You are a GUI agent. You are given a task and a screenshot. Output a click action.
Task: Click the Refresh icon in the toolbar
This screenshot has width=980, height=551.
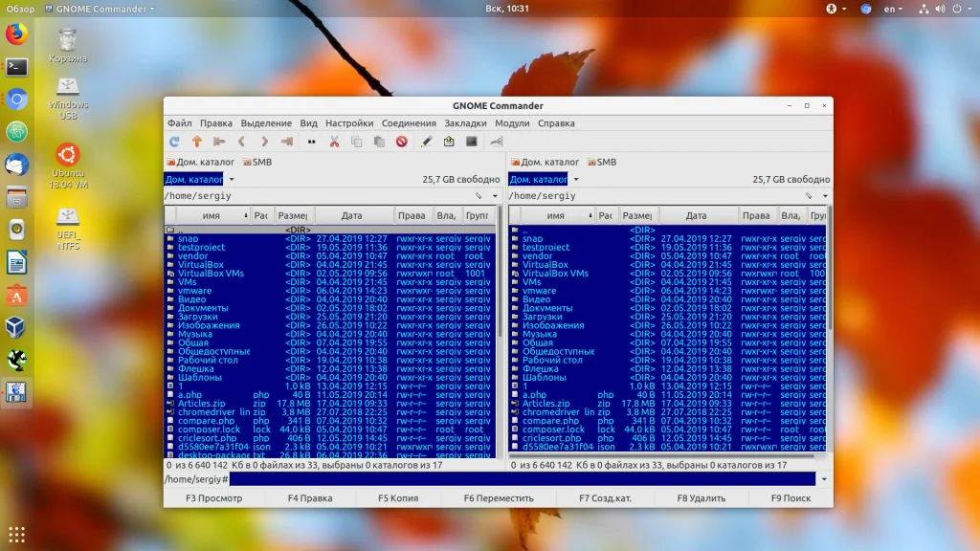pos(174,142)
